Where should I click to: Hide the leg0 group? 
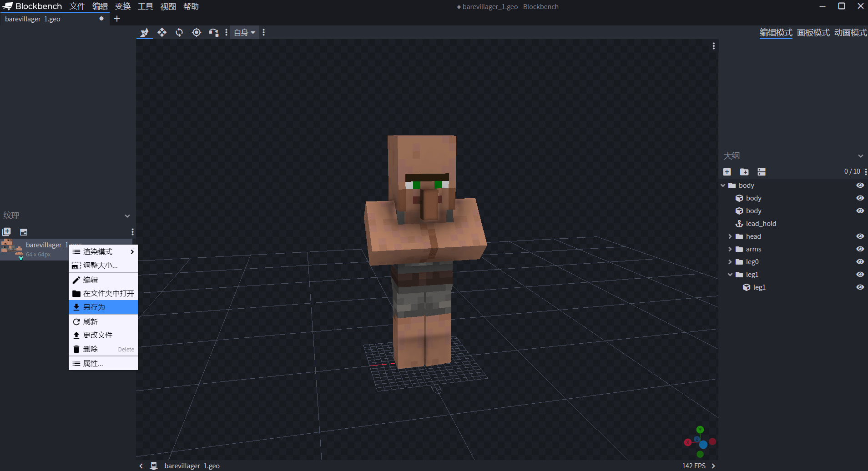860,262
